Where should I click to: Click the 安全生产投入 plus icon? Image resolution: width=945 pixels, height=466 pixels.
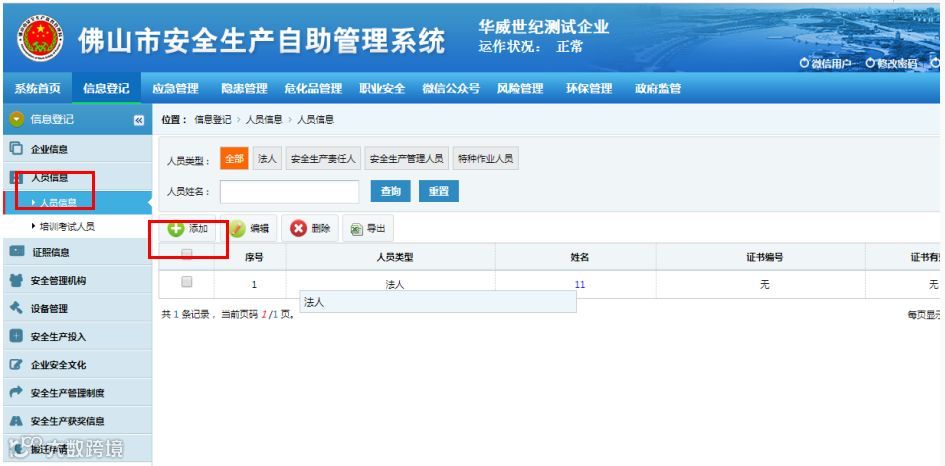pyautogui.click(x=16, y=336)
